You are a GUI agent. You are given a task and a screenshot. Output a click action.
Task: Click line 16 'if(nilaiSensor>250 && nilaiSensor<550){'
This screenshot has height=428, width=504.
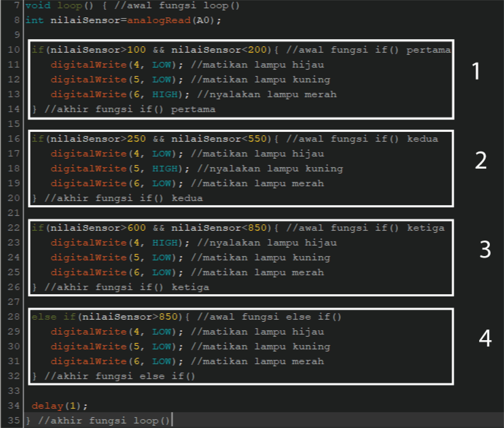click(x=155, y=139)
